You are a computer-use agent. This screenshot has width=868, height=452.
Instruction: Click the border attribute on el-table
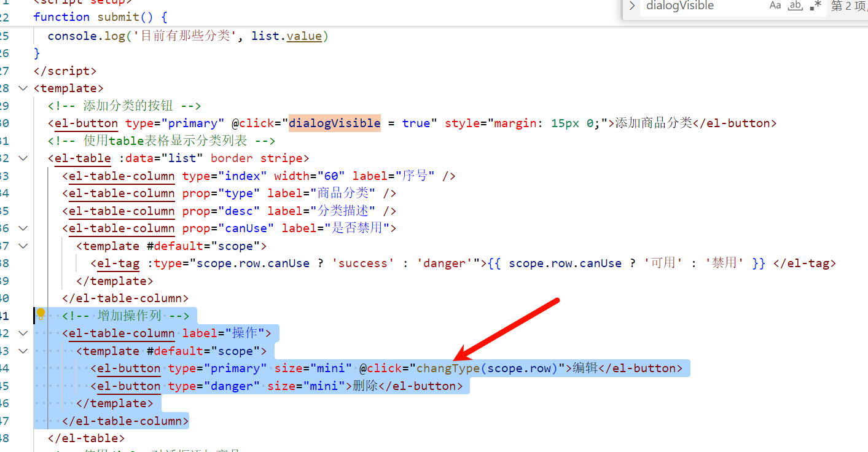point(232,158)
